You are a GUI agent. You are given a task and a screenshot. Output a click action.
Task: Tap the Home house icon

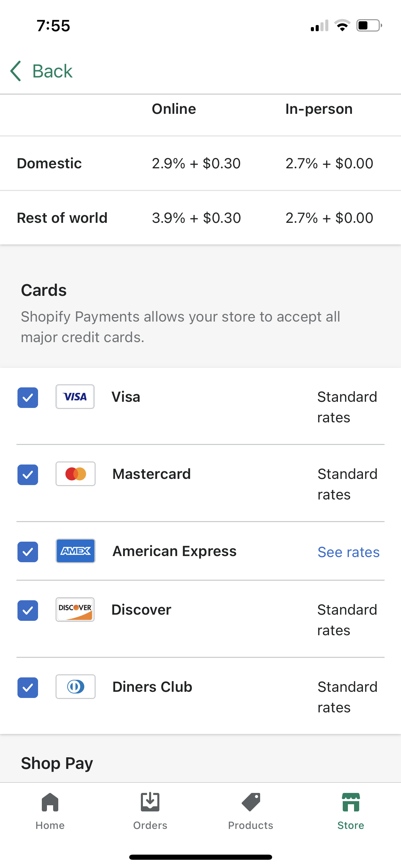point(50,802)
